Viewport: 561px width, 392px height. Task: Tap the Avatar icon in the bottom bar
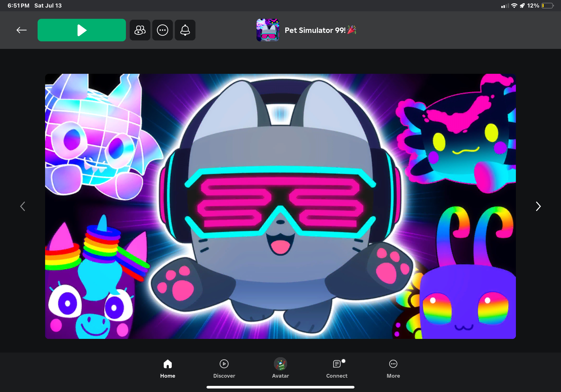pyautogui.click(x=280, y=364)
